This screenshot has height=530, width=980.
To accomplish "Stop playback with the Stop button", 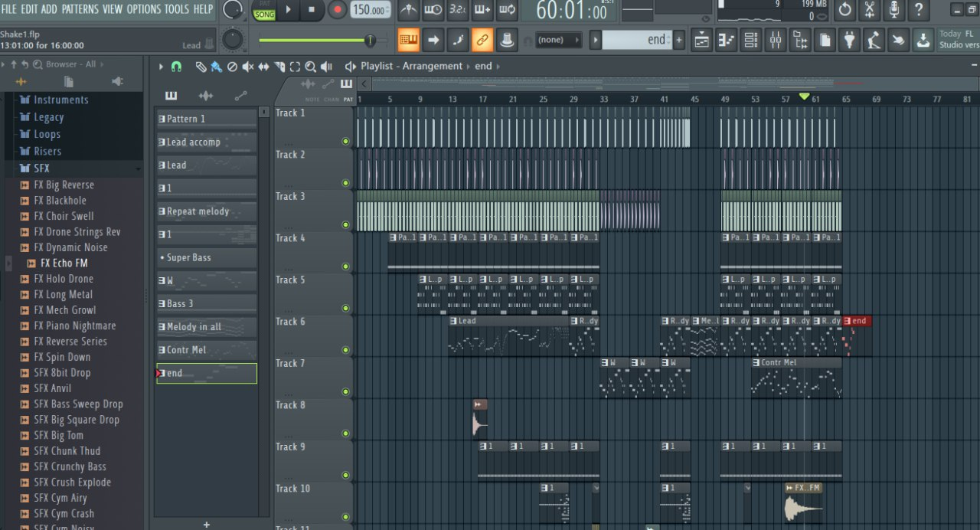I will [312, 10].
